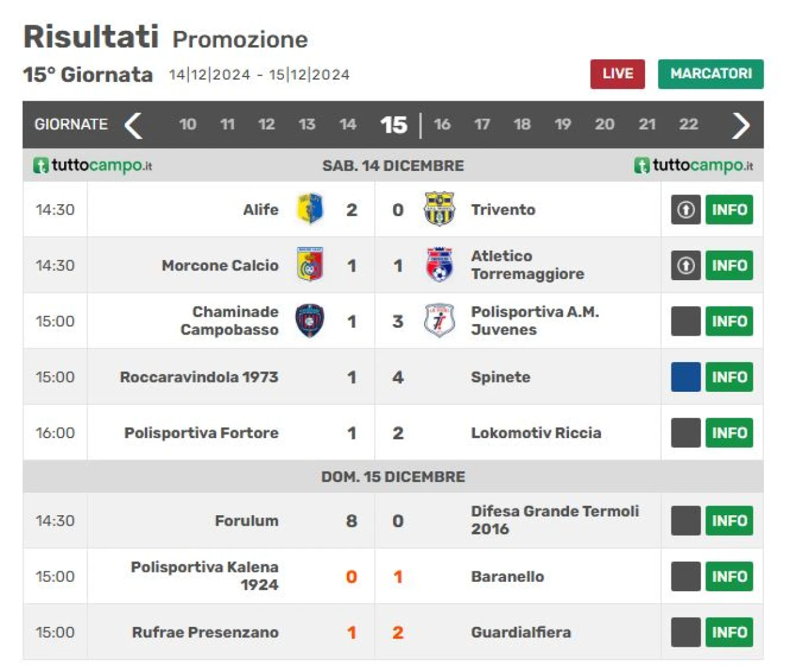Click the Trivento team crest

pyautogui.click(x=439, y=209)
